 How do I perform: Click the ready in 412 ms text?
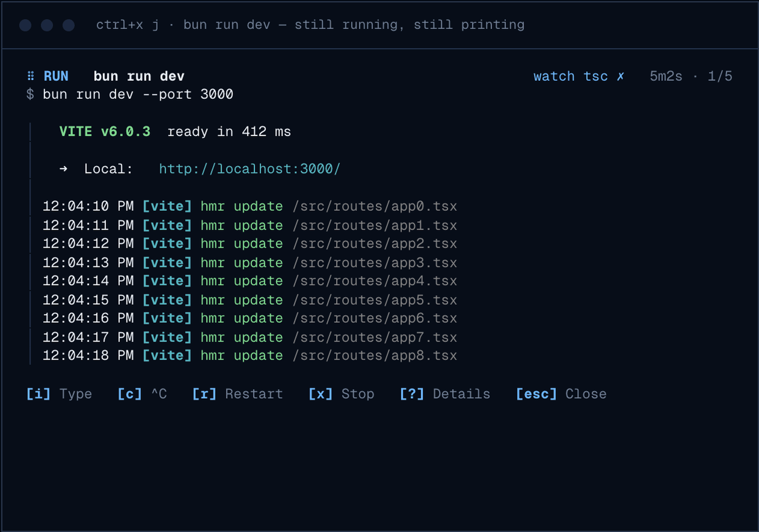[x=229, y=131]
